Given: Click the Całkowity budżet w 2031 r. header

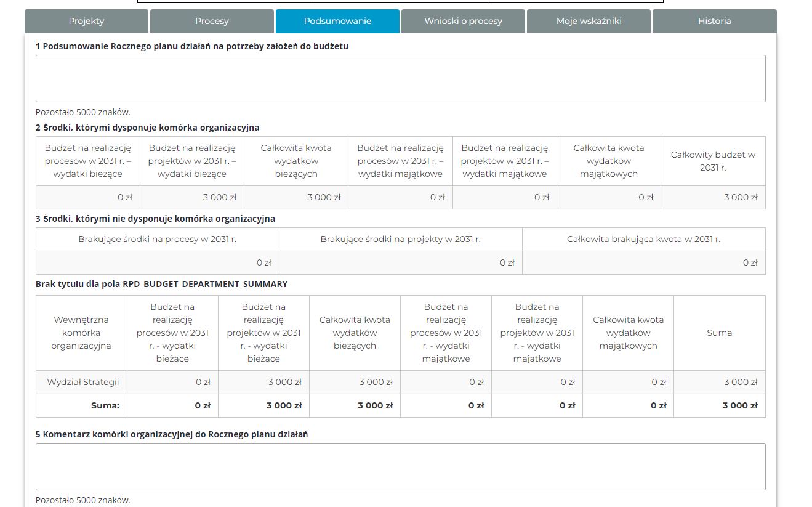Looking at the screenshot, I should 713,161.
